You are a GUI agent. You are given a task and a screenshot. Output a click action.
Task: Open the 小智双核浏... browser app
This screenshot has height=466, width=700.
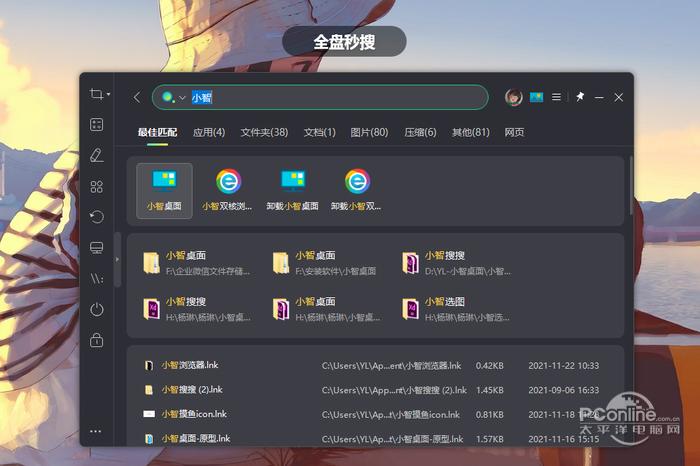pos(228,191)
